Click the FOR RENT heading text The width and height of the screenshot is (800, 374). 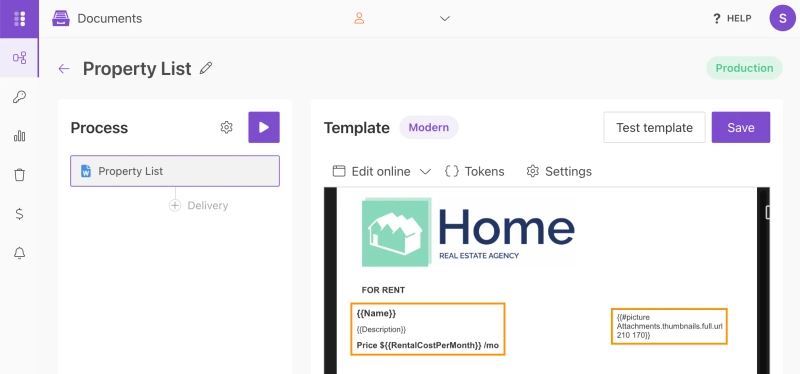(x=383, y=290)
